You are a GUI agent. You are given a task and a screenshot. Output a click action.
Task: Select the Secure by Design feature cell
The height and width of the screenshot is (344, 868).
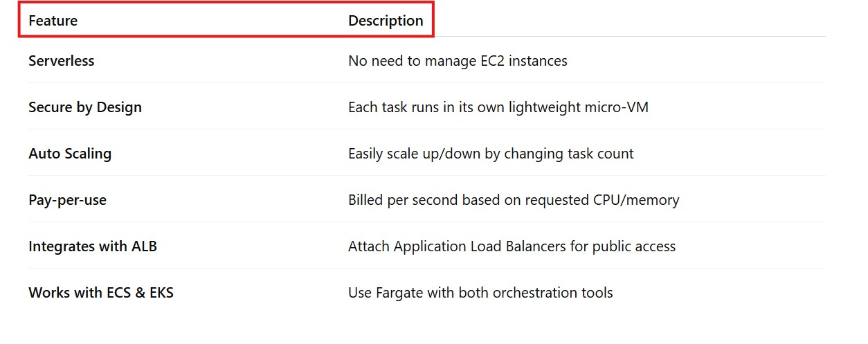coord(85,107)
